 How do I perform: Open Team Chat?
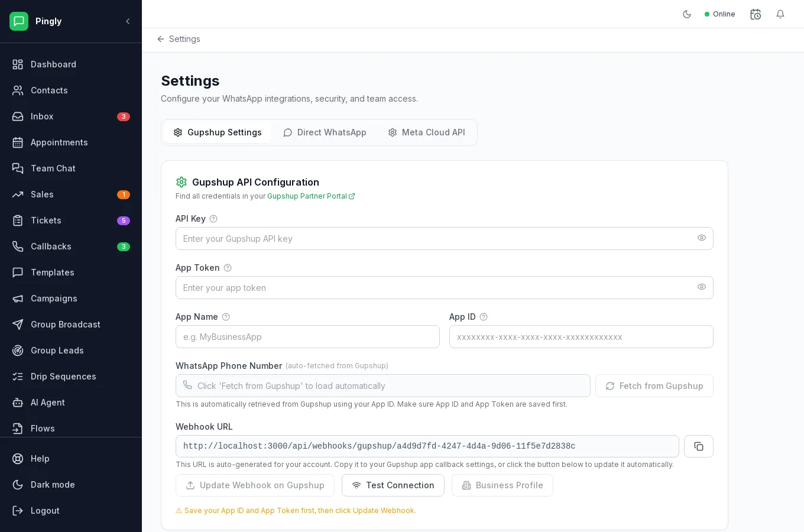pos(71,168)
